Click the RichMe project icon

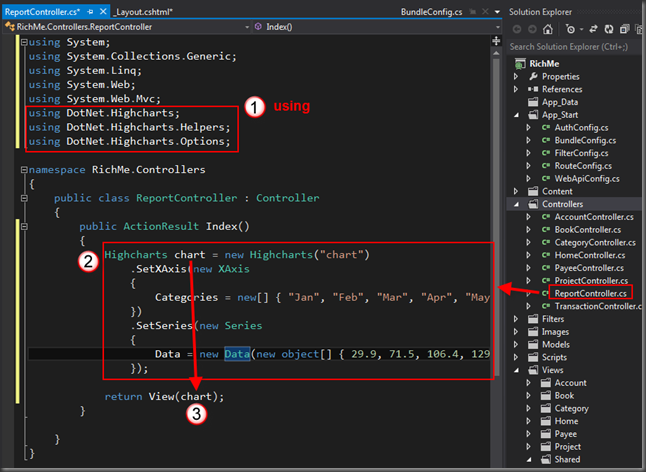coord(520,64)
